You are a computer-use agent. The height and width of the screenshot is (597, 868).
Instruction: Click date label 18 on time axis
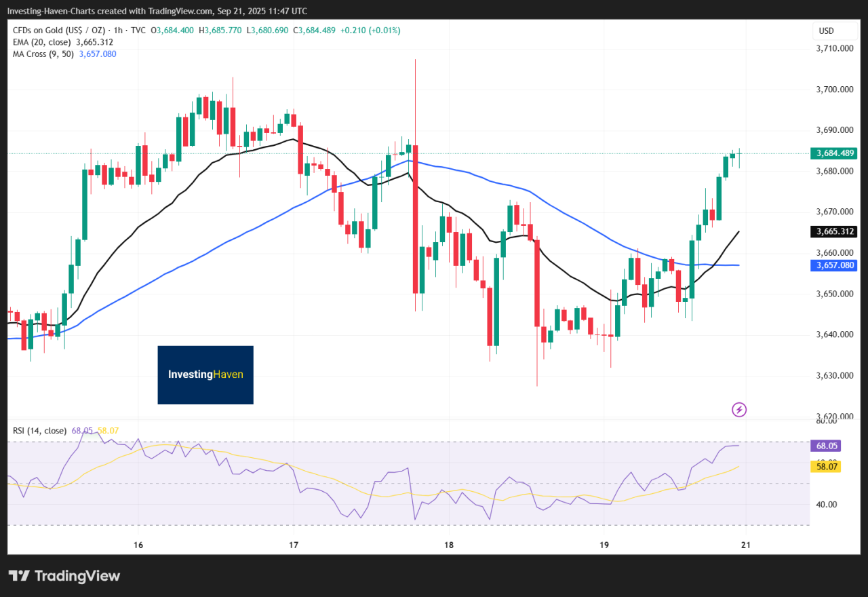coord(448,545)
